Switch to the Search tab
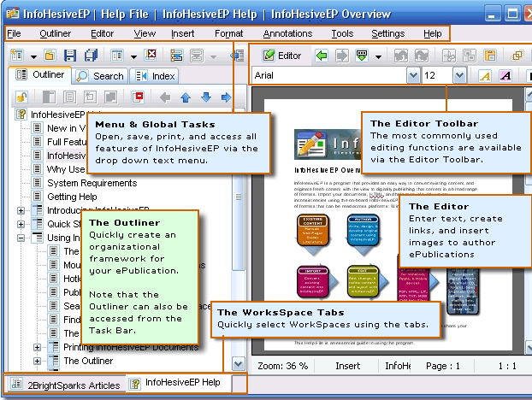The height and width of the screenshot is (400, 532). (x=100, y=76)
